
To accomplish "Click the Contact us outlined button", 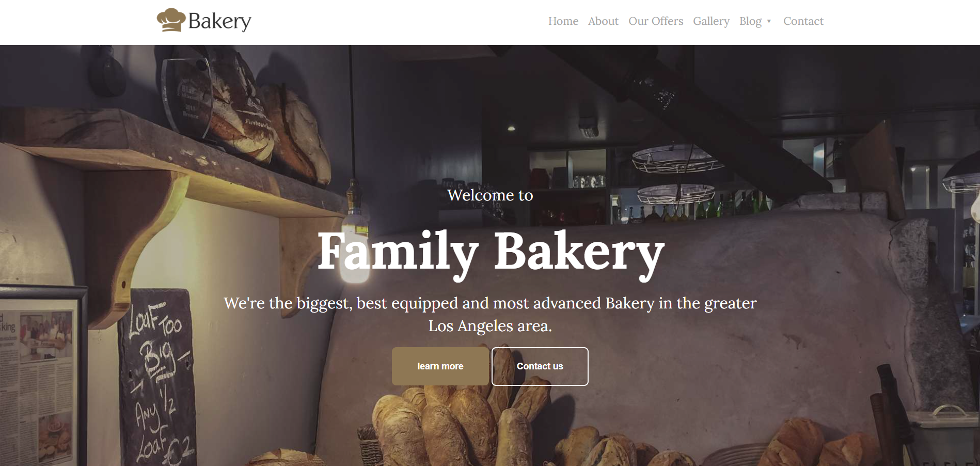I will (x=540, y=366).
